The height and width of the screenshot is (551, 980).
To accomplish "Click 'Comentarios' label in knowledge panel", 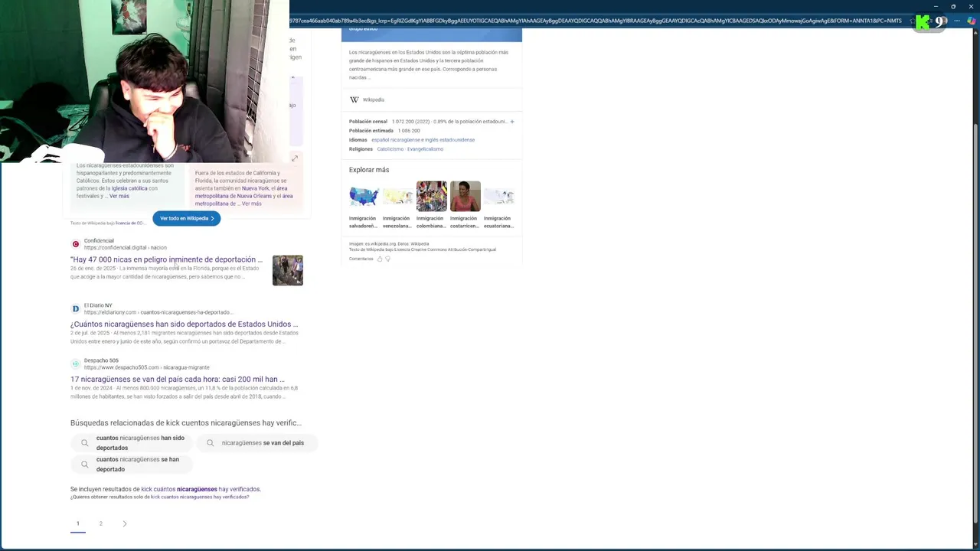I will [361, 259].
